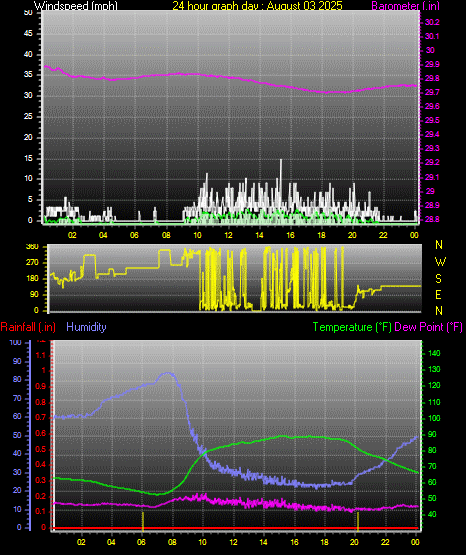Click the 0.1 value on rainfall axis
Image resolution: width=466 pixels, height=555 pixels.
tap(41, 512)
